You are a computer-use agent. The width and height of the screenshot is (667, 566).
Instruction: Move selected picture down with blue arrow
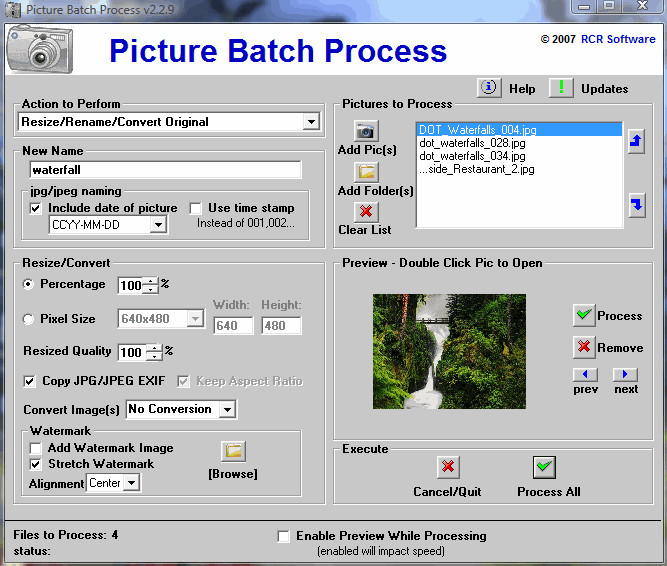coord(636,205)
